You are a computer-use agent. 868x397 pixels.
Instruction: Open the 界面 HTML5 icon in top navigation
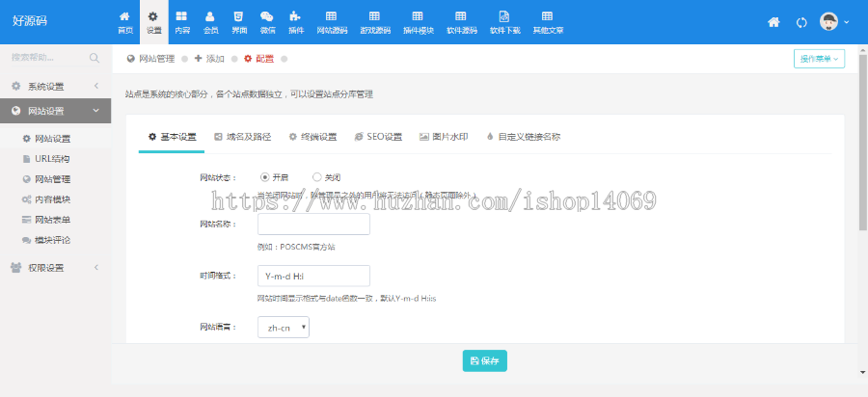238,16
